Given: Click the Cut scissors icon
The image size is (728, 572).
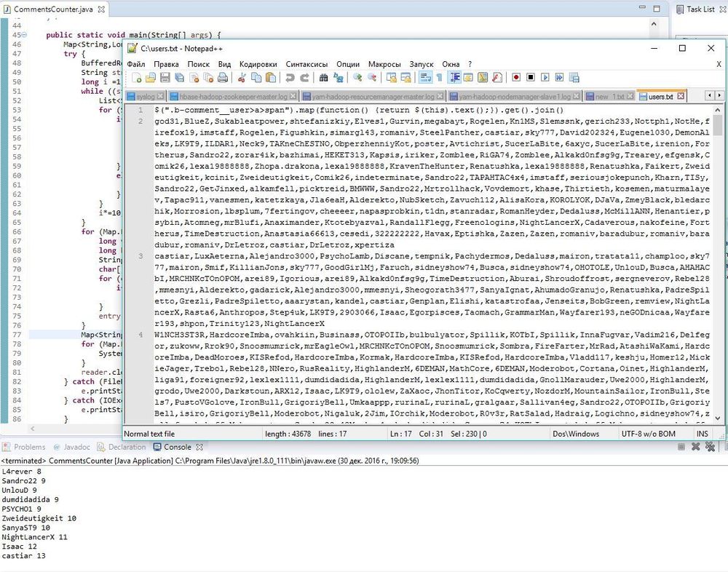Looking at the screenshot, I should click(x=242, y=77).
